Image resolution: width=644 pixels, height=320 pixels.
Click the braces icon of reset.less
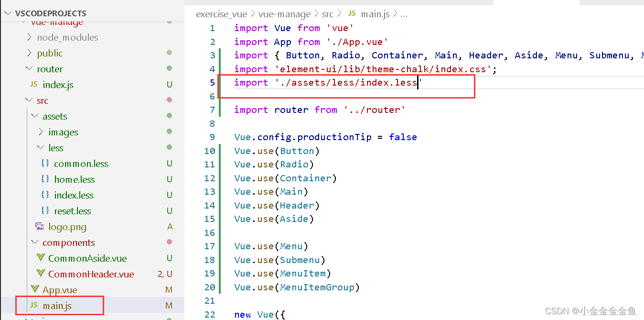(45, 211)
